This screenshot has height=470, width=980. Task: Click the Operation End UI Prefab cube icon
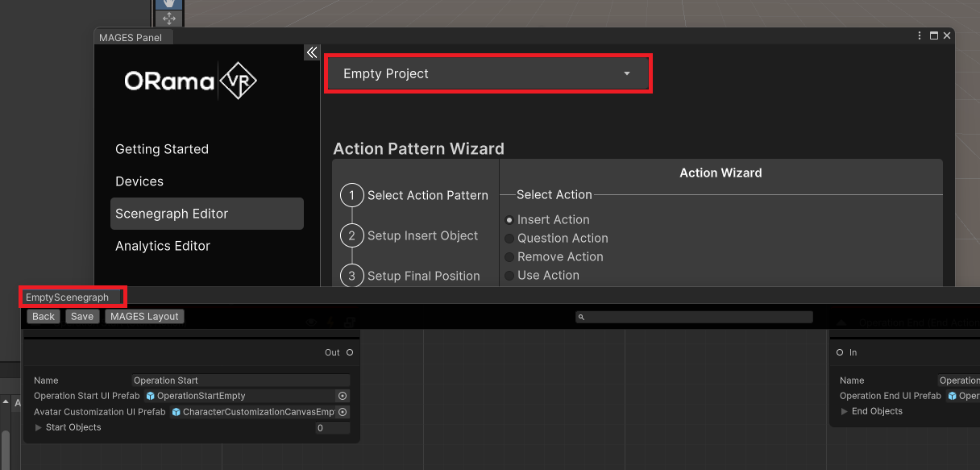point(953,396)
